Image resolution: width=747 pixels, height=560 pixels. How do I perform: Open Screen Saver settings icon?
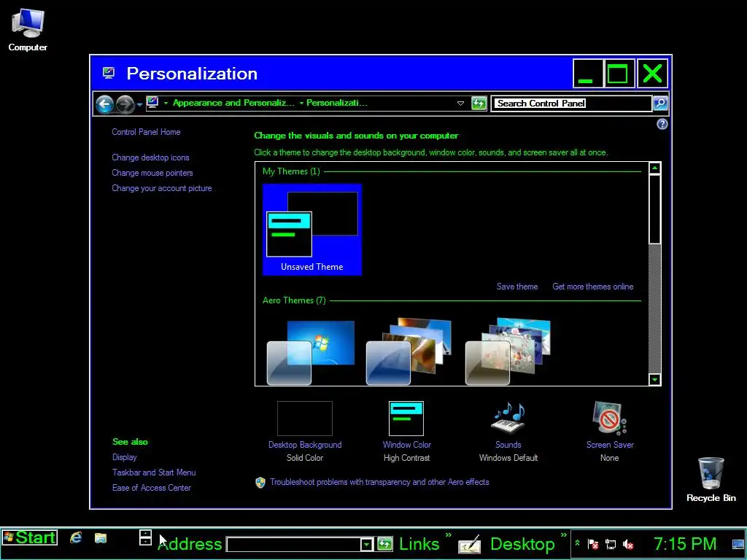(610, 418)
